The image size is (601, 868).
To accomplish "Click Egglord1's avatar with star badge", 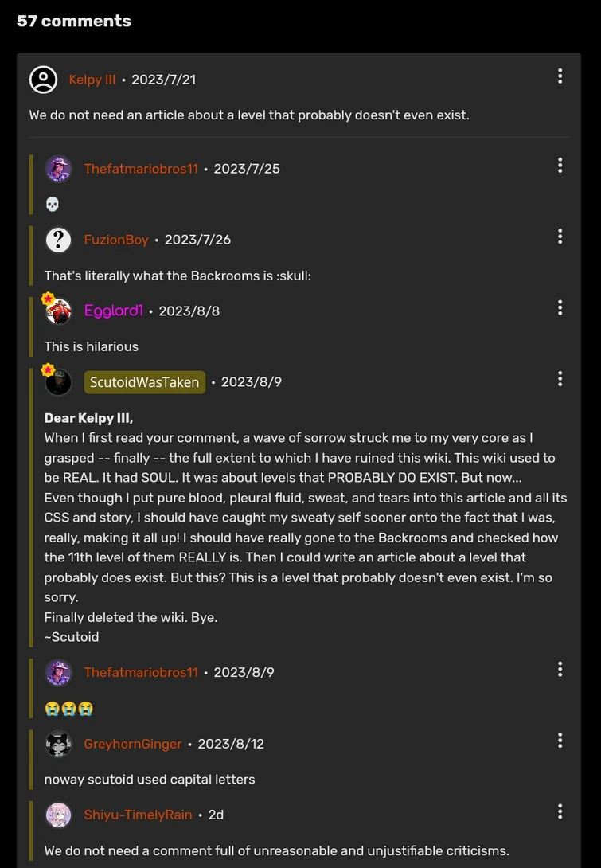I will pos(58,311).
